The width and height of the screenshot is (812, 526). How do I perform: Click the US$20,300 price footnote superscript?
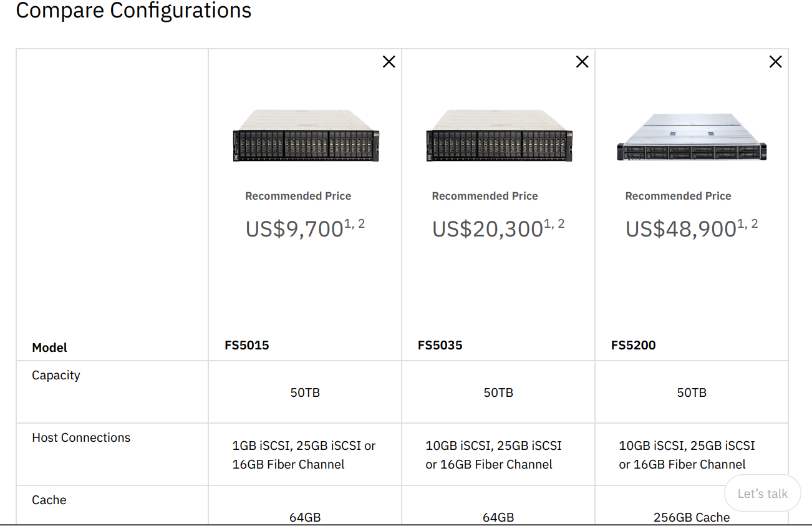(554, 223)
